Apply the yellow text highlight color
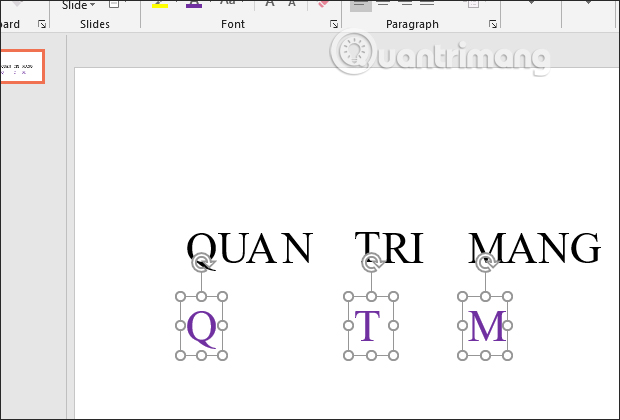The image size is (620, 420). click(160, 6)
